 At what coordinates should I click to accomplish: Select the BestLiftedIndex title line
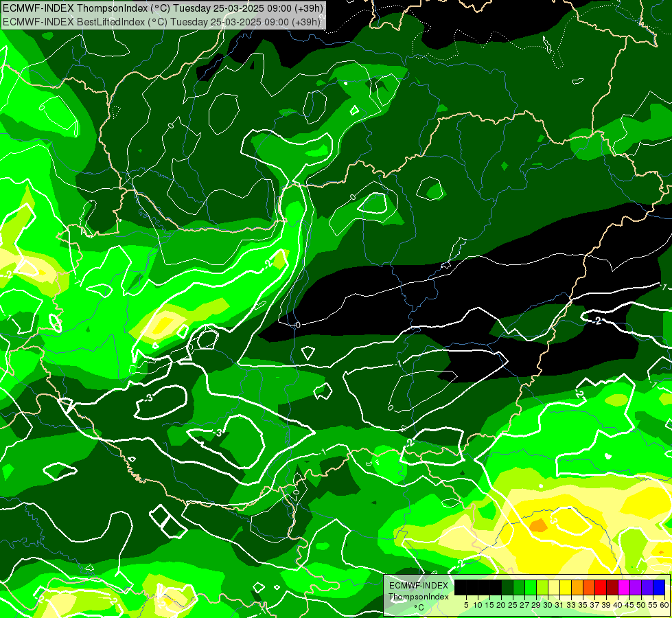point(161,21)
